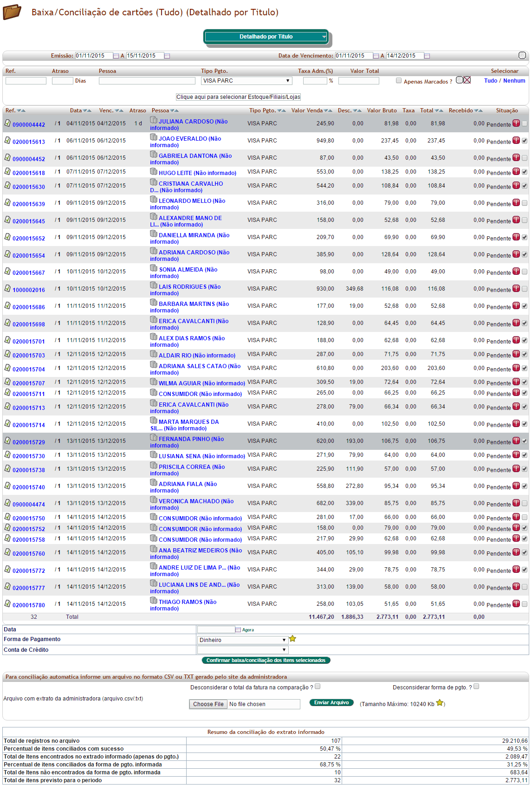Check the selection box for row 0200015780
This screenshot has width=532, height=798.
click(525, 604)
